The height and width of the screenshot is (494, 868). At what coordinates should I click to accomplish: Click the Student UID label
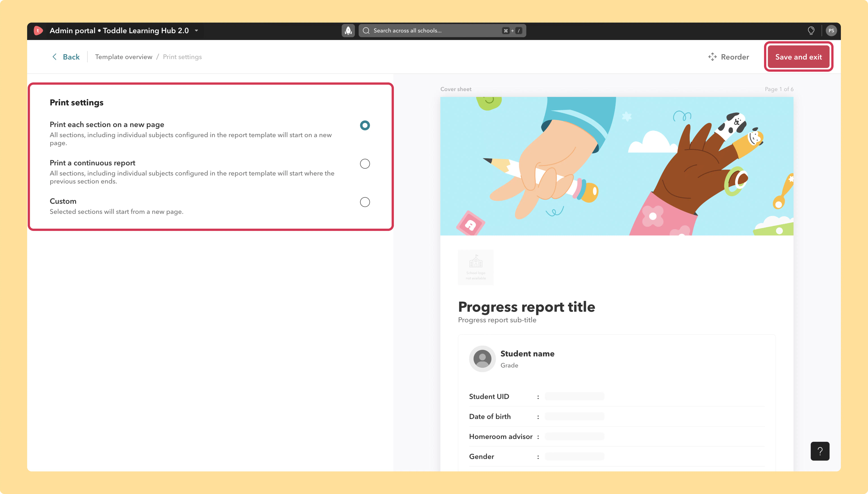point(489,396)
